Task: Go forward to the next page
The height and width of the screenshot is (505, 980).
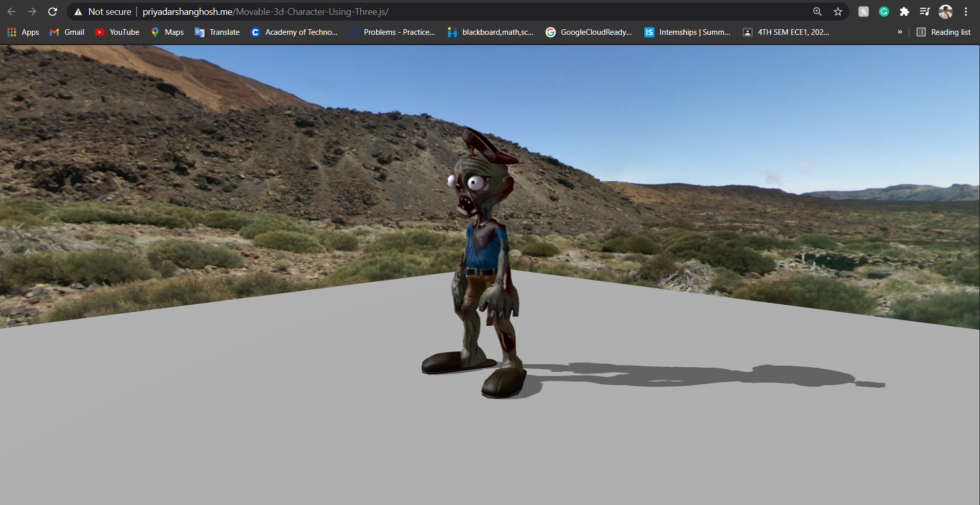Action: coord(32,11)
